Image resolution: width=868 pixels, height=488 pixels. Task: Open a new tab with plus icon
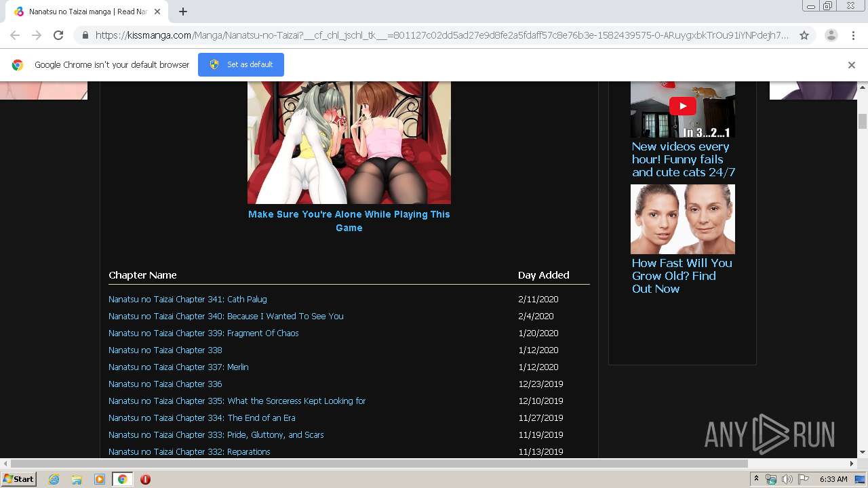click(183, 12)
